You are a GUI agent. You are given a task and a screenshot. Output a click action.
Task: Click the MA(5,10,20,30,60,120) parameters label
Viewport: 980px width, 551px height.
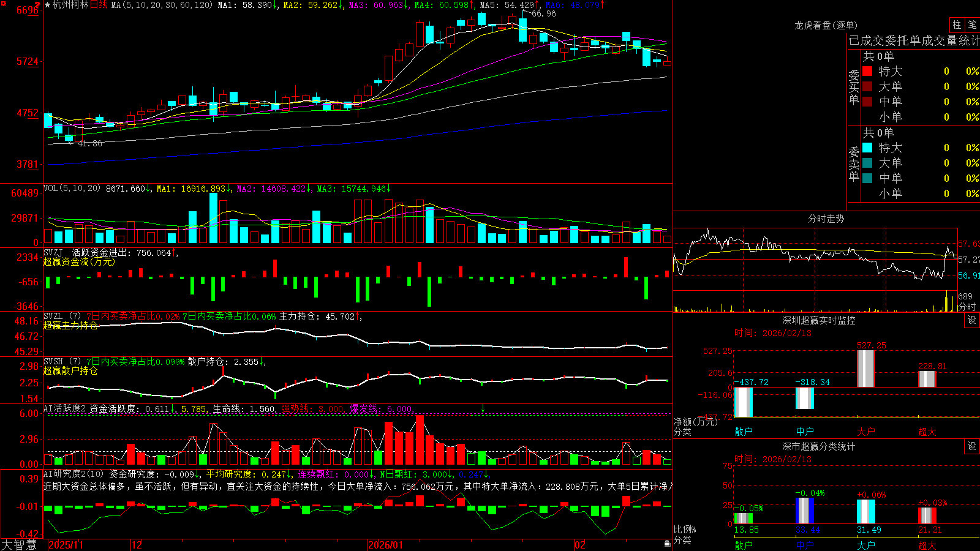point(162,5)
